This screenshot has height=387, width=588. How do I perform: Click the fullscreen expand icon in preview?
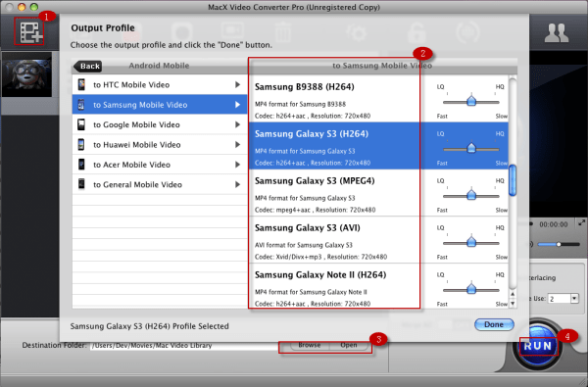(x=581, y=222)
